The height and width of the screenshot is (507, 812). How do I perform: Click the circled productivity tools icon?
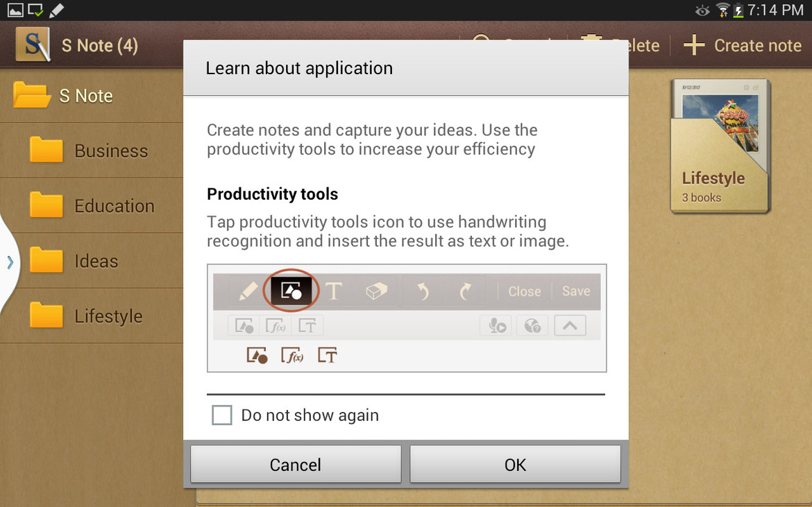point(291,291)
